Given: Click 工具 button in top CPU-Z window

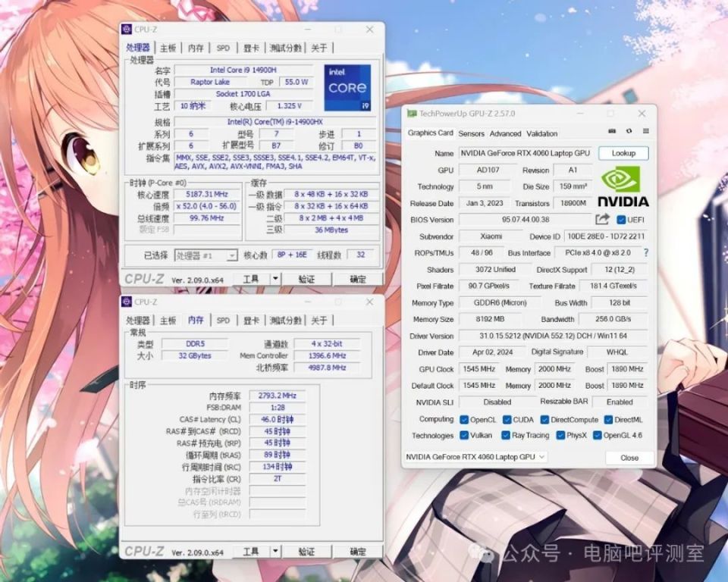Looking at the screenshot, I should [x=251, y=279].
